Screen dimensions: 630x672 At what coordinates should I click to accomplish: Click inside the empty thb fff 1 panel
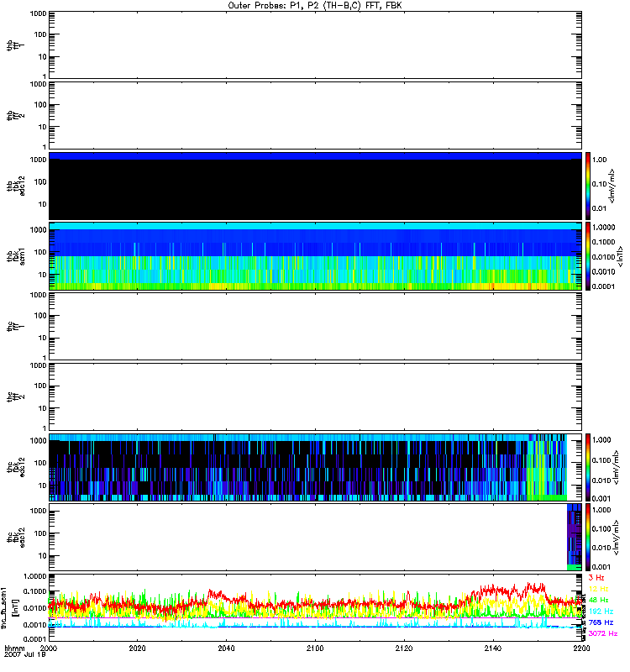[315, 45]
